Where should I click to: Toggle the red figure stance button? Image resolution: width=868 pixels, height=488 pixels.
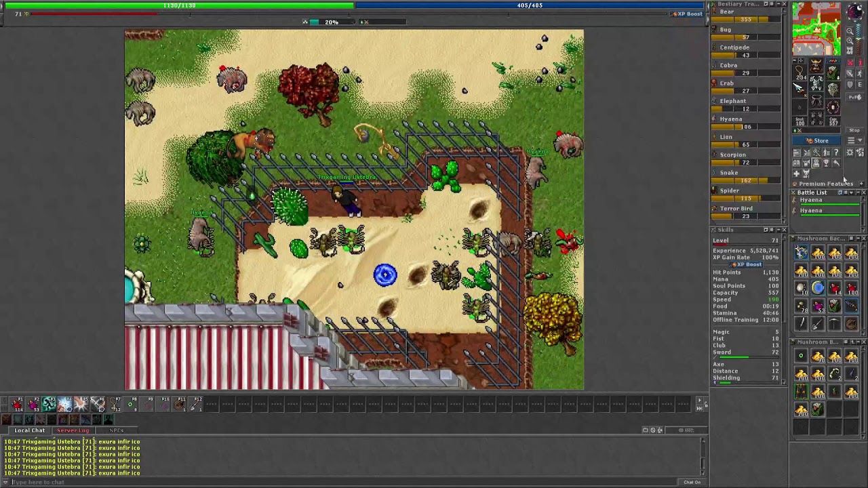click(x=860, y=62)
